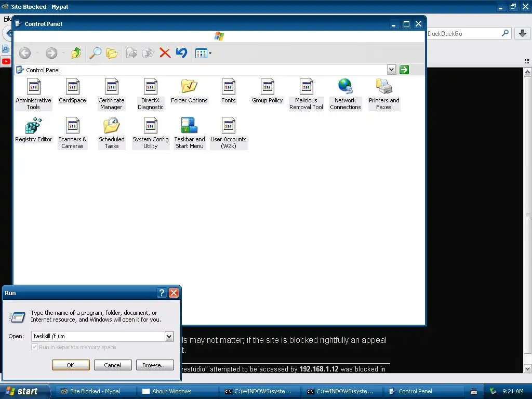The height and width of the screenshot is (399, 532).
Task: Open Group Policy item
Action: click(268, 91)
